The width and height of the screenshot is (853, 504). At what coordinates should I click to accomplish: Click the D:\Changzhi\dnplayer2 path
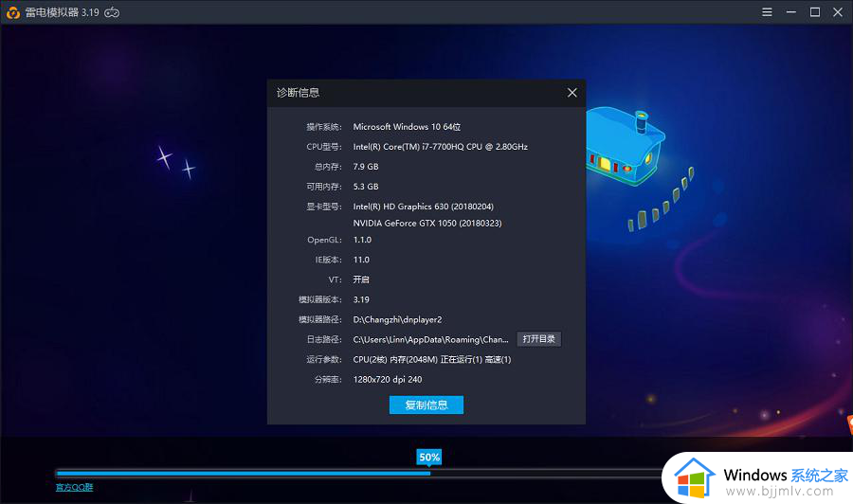tap(398, 319)
